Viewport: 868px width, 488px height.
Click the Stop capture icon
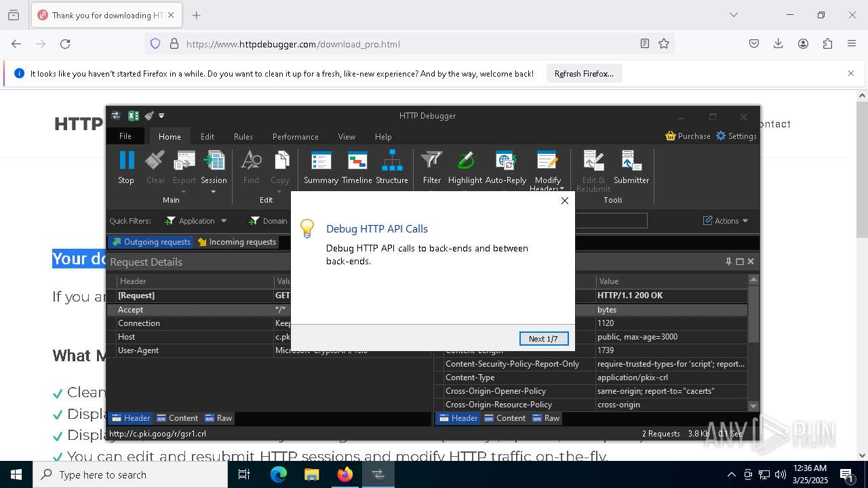coord(126,161)
